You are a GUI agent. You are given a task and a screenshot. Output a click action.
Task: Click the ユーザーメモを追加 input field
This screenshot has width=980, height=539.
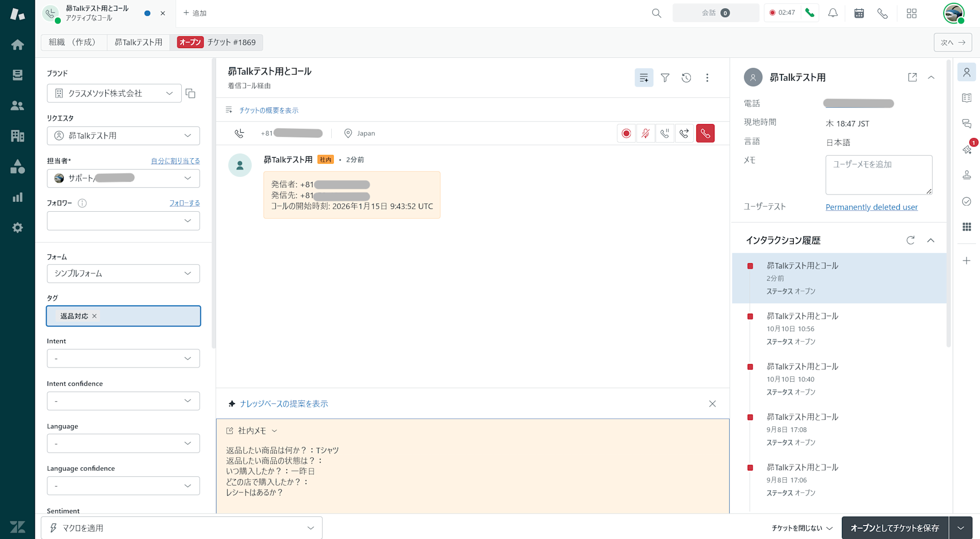coord(879,175)
